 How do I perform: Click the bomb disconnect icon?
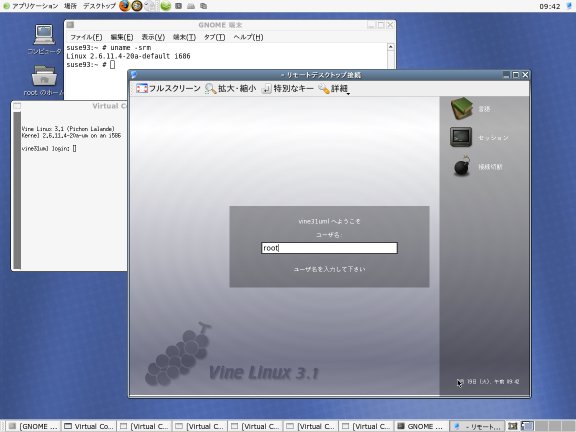click(462, 166)
